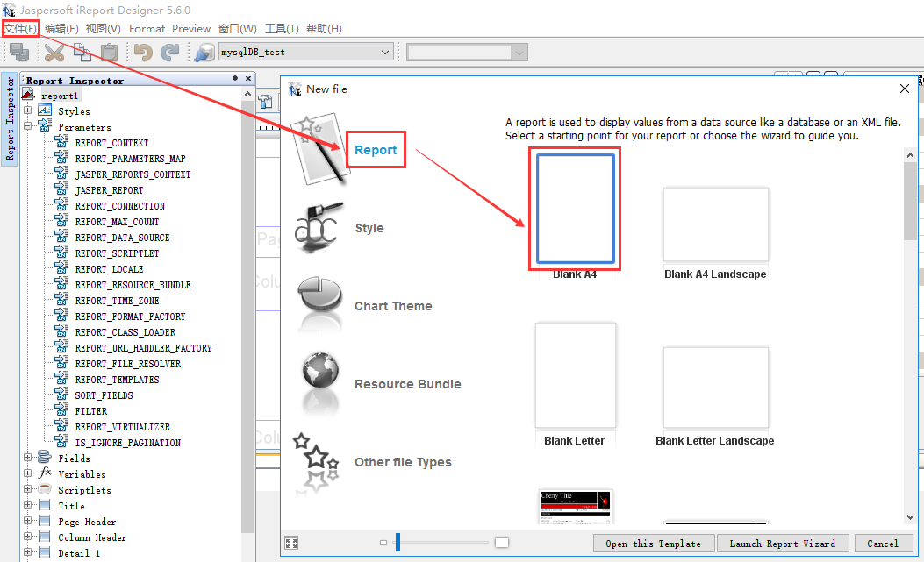Click the Launch Report Wizard button
The width and height of the screenshot is (924, 562).
pyautogui.click(x=783, y=543)
